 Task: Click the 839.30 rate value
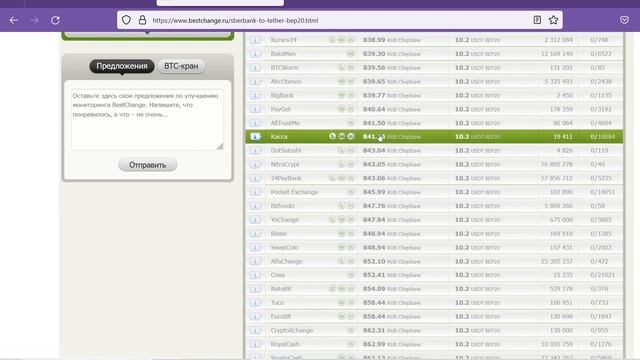(x=374, y=54)
